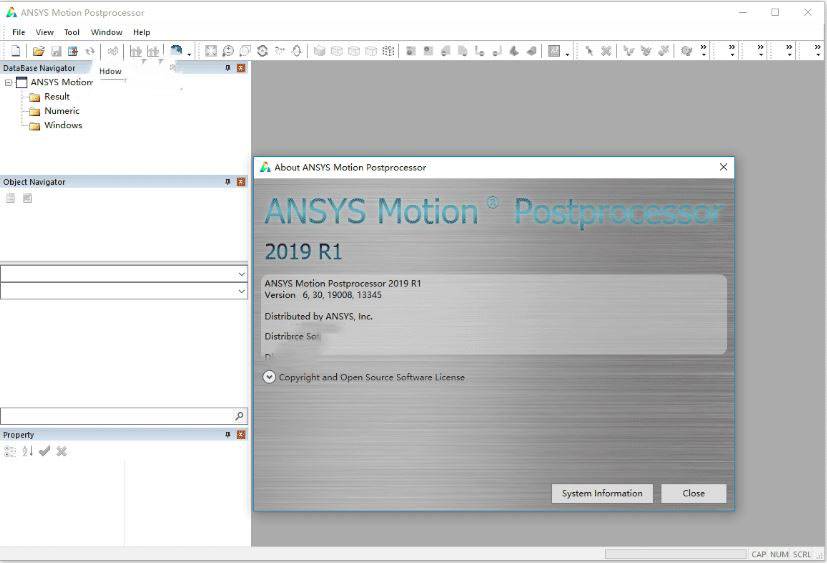Click the Distributed by ANSYS, Inc. text
The width and height of the screenshot is (827, 564).
[319, 317]
